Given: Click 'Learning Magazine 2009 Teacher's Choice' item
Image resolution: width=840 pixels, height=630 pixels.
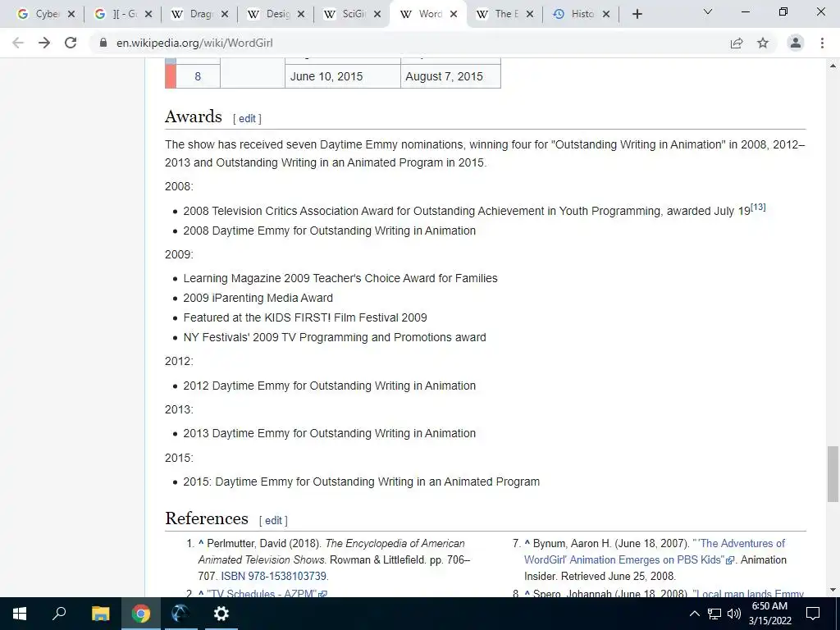Looking at the screenshot, I should 340,278.
